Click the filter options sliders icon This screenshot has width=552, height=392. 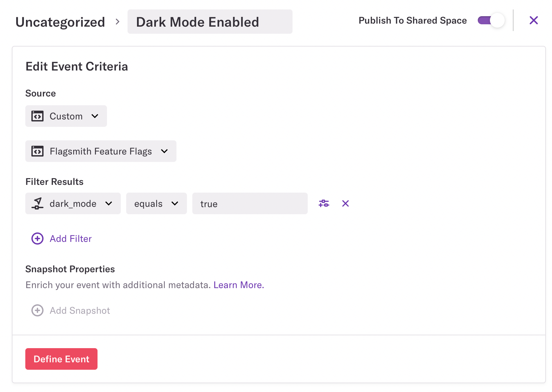tap(324, 203)
